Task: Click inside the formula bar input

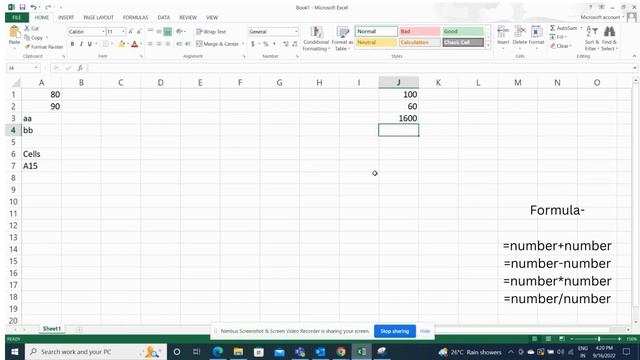Action: (x=359, y=68)
